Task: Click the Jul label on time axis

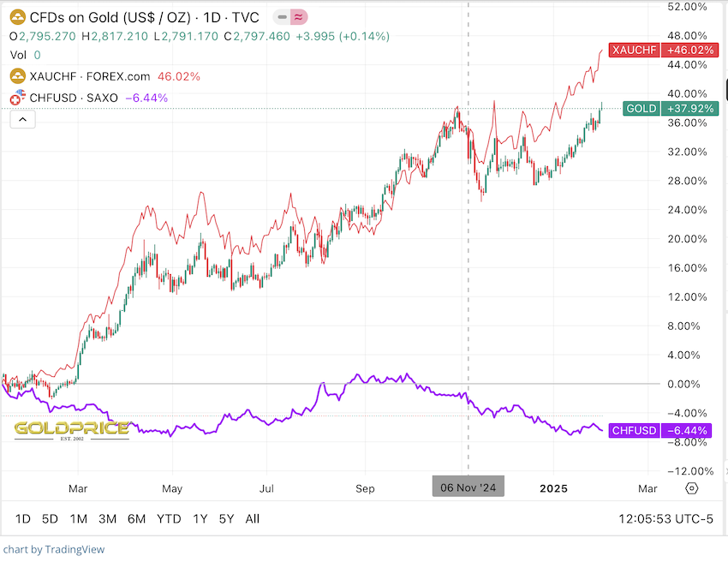Action: click(266, 488)
